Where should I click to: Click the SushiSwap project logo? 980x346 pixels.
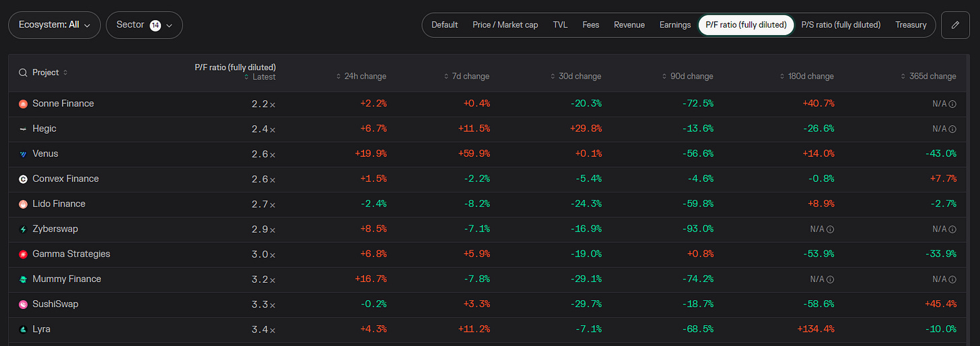(23, 304)
